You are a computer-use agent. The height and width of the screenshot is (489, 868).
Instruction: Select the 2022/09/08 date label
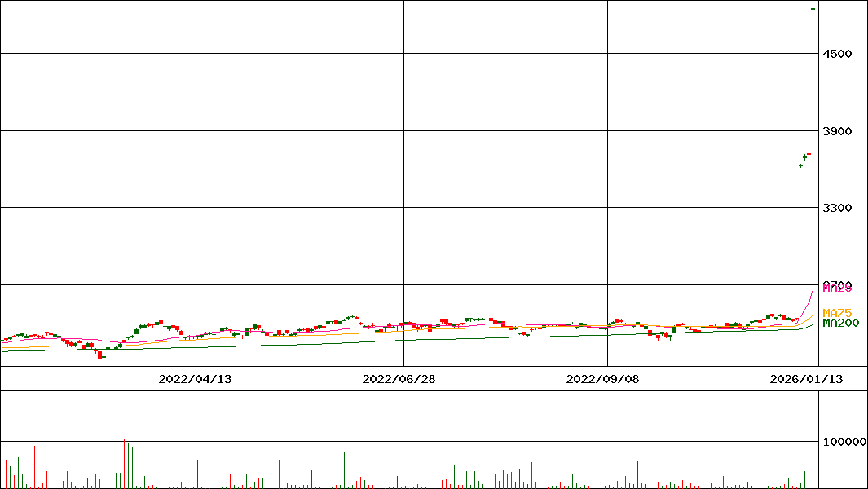(x=602, y=379)
